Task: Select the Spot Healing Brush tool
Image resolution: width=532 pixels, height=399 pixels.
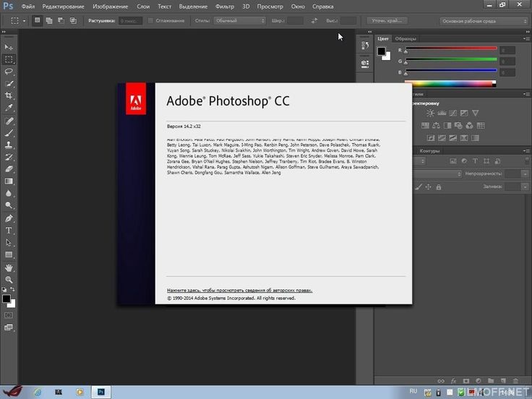Action: [9, 121]
